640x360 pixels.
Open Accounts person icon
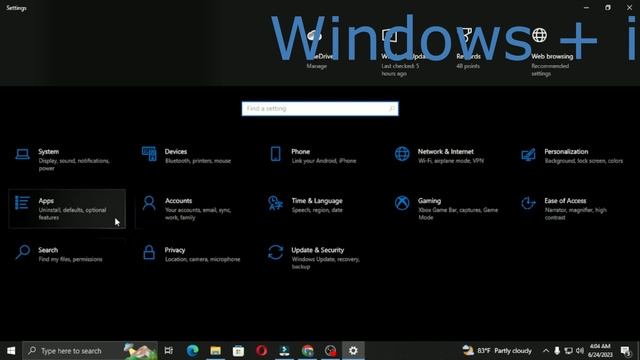tap(149, 203)
